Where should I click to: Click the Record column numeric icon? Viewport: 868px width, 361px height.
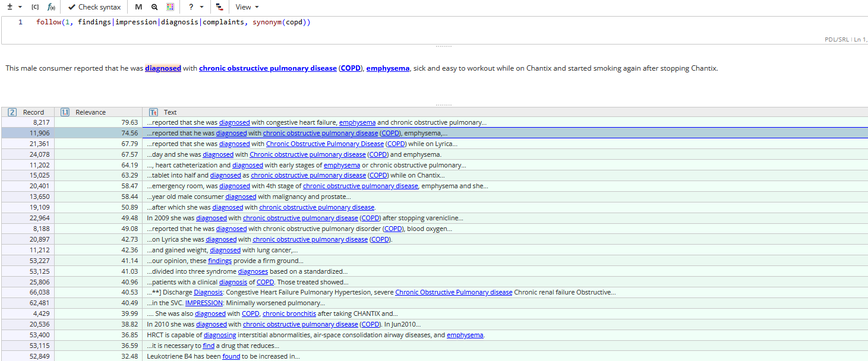click(12, 112)
